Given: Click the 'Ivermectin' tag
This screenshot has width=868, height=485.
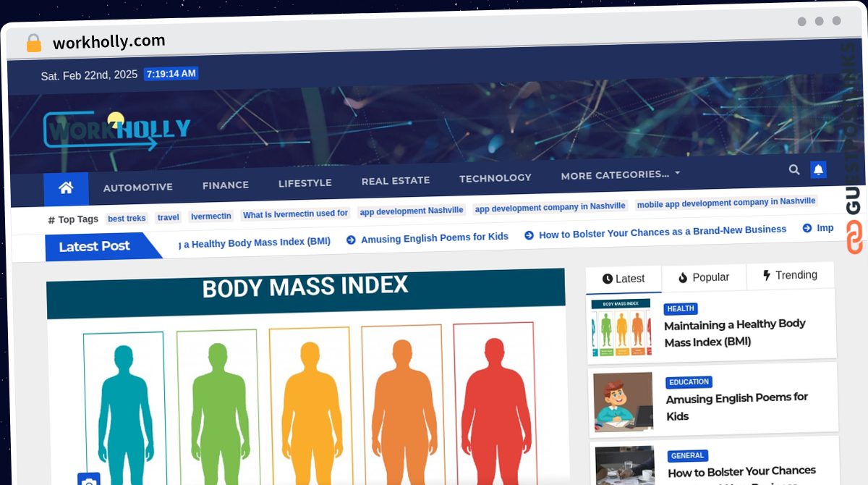Looking at the screenshot, I should click(211, 216).
